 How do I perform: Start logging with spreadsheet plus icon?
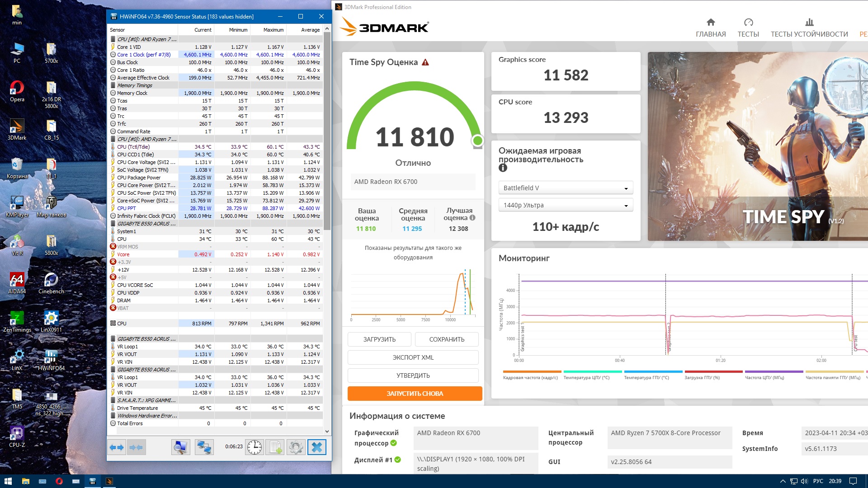click(275, 447)
